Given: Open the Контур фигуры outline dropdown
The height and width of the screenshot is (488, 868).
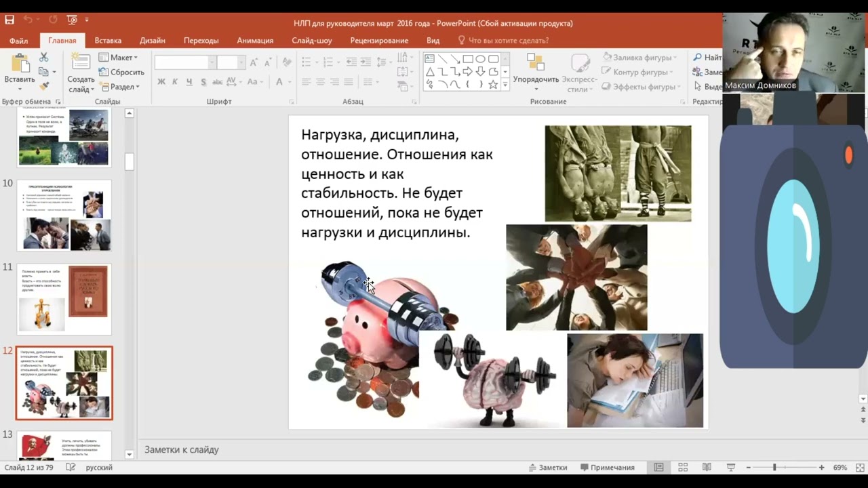Looking at the screenshot, I should pos(637,72).
